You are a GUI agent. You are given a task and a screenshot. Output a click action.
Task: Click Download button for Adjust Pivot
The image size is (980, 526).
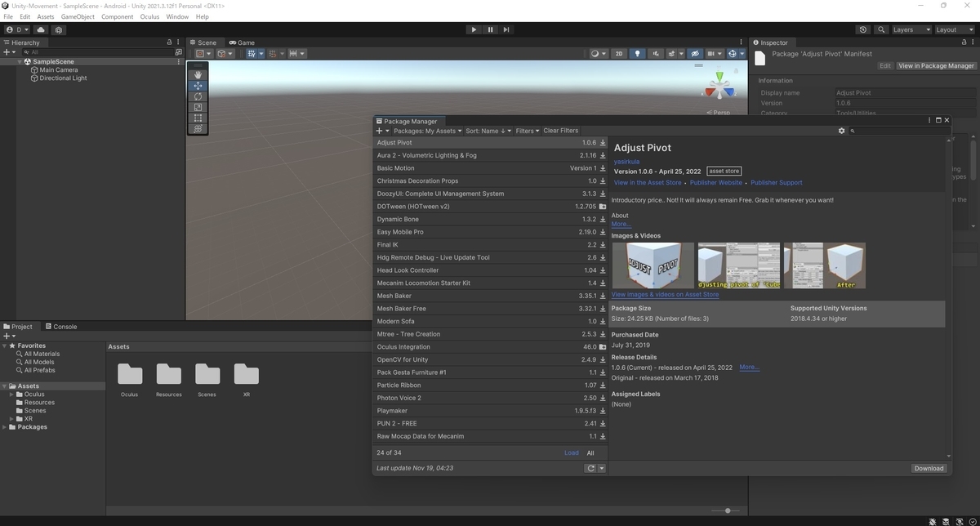929,468
